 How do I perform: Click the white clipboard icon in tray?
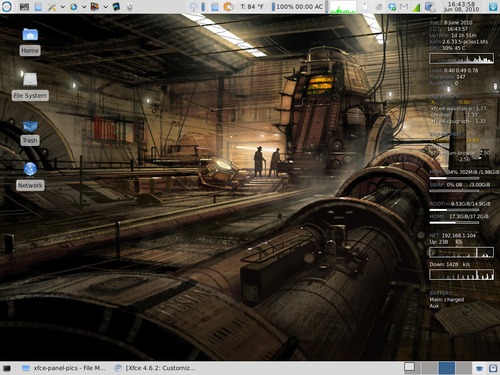365,7
